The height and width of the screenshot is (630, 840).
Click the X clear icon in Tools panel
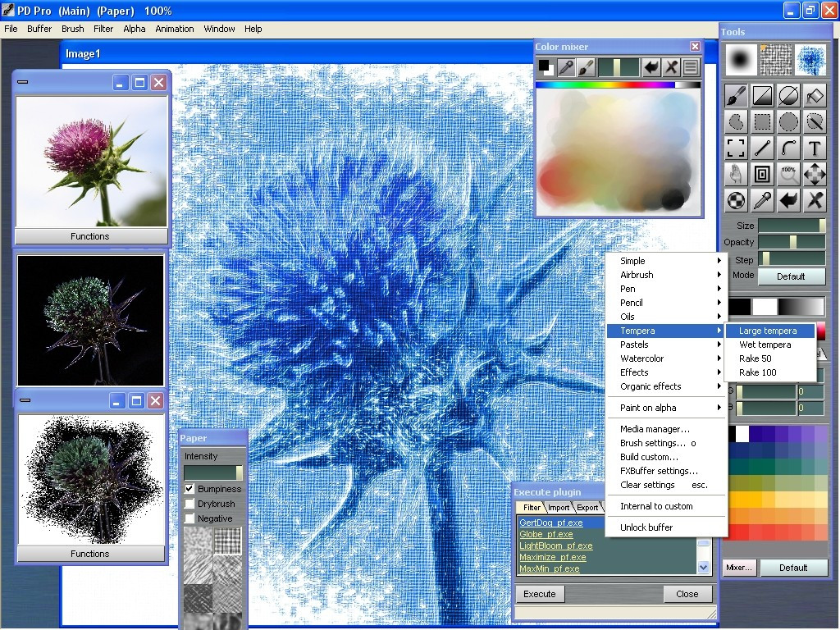click(815, 200)
